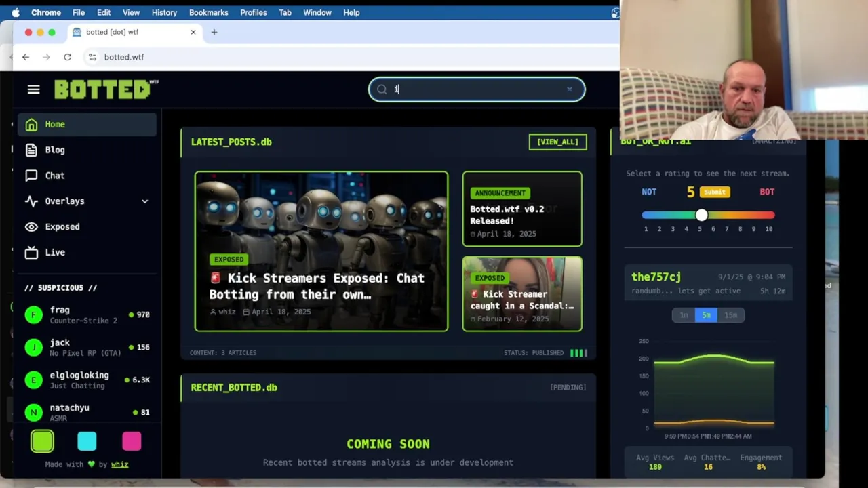
Task: Open Live in sidebar
Action: tap(87, 252)
